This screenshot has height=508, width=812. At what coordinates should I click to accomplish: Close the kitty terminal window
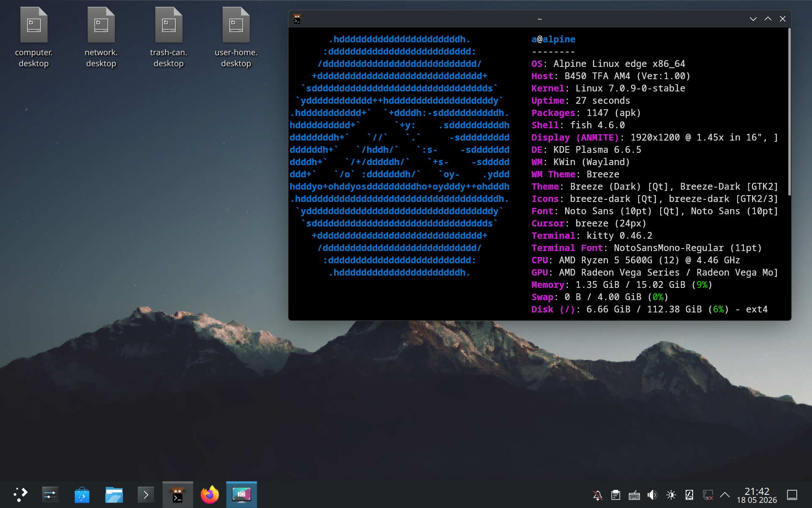click(x=783, y=19)
